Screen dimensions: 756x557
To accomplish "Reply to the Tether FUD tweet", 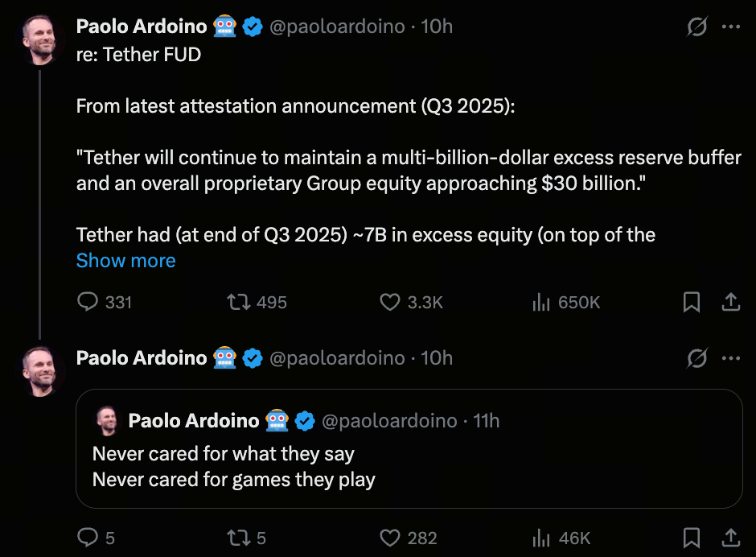I will [88, 303].
